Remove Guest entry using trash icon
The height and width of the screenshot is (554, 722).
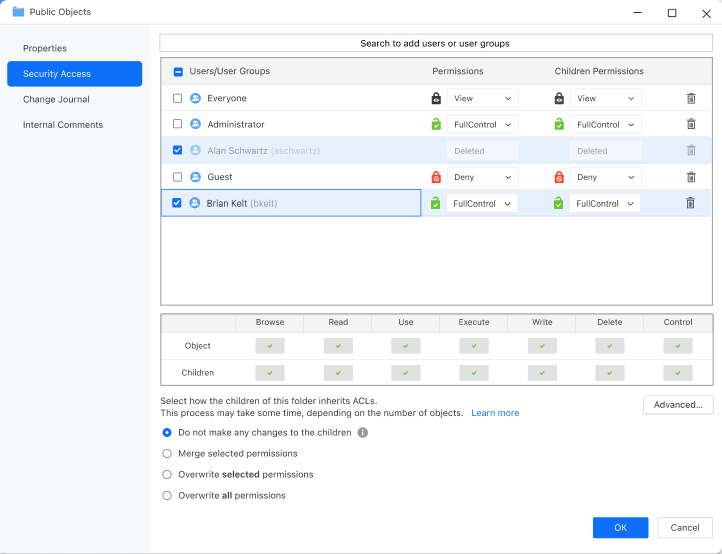point(690,177)
